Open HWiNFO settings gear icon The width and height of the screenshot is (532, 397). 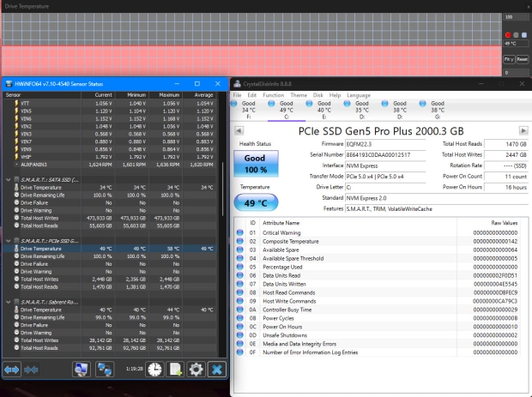[196, 370]
